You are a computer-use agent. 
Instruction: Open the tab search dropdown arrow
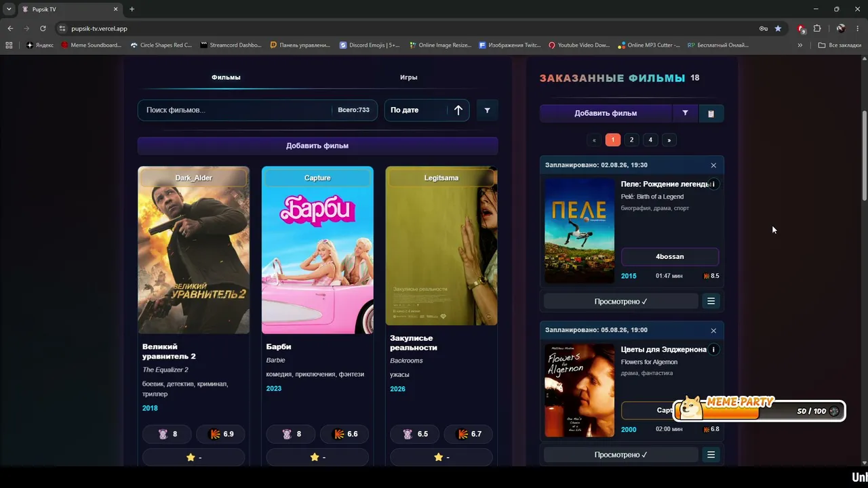(x=9, y=9)
